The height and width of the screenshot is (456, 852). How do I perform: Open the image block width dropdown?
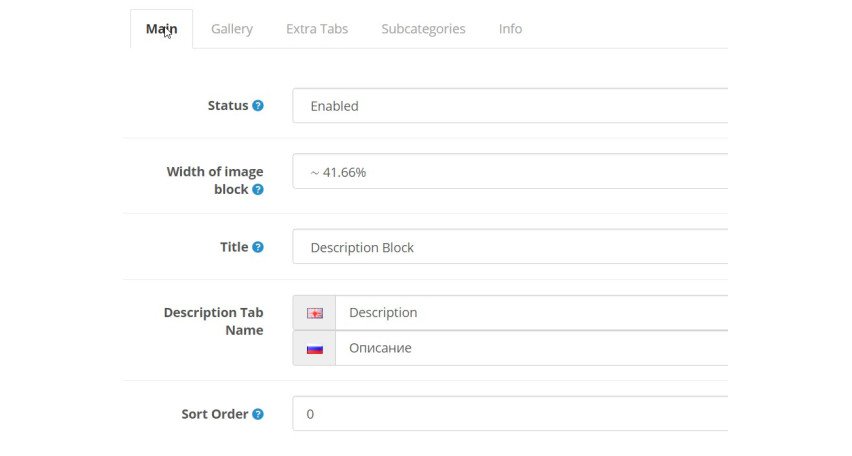tap(510, 172)
